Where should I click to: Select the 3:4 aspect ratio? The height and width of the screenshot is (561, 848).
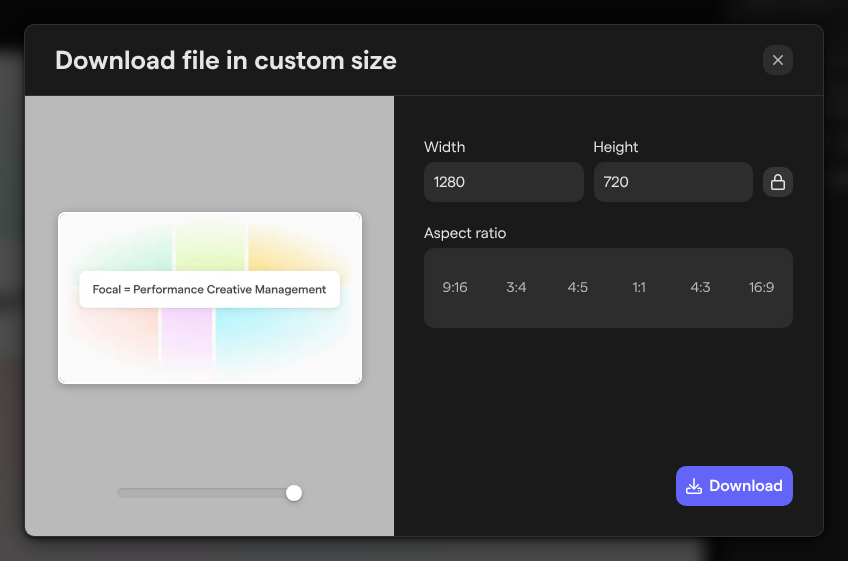pos(516,287)
